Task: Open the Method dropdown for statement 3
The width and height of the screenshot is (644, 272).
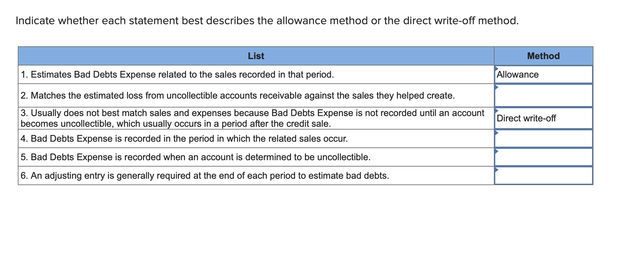Action: tap(543, 118)
